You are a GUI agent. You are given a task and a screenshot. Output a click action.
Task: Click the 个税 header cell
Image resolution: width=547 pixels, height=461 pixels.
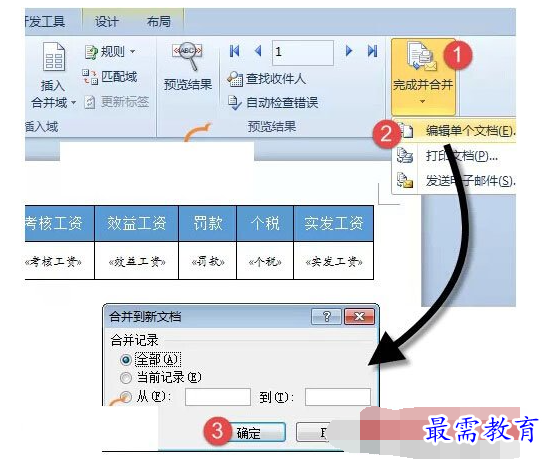[x=265, y=223]
